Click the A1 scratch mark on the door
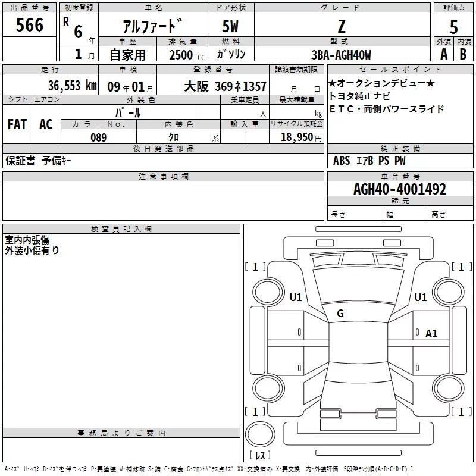 point(431,334)
